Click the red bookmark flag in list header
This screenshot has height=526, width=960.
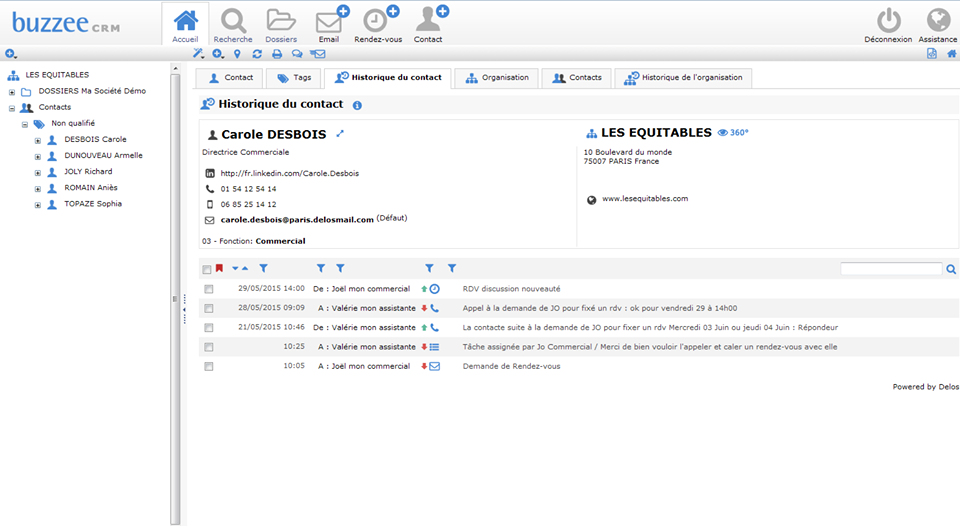219,268
